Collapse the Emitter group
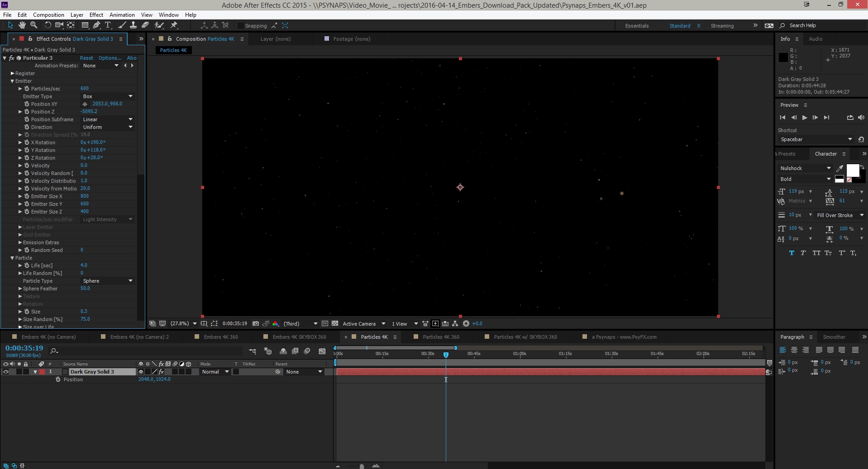This screenshot has width=868, height=469. click(x=12, y=81)
